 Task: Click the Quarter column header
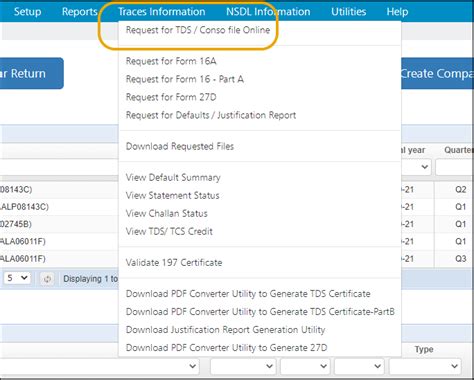pyautogui.click(x=459, y=150)
